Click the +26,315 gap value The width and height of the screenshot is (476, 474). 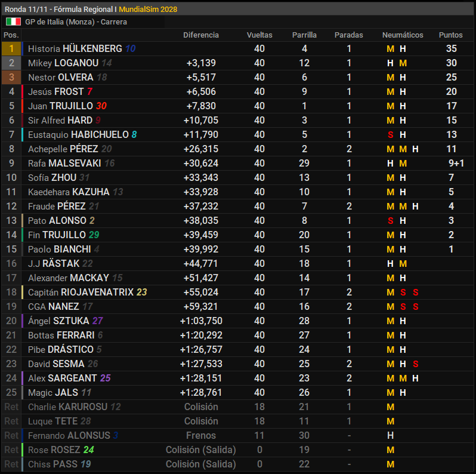pos(201,149)
